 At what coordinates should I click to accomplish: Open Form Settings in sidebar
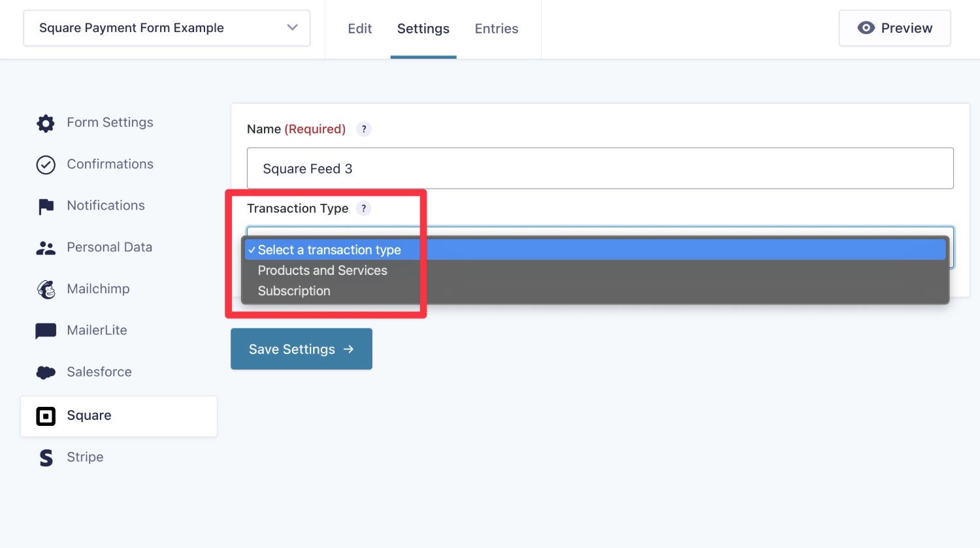click(110, 123)
